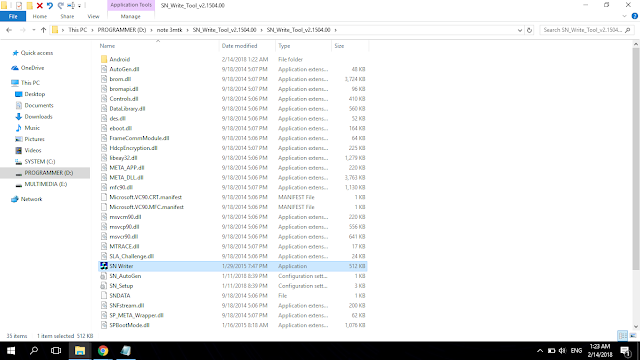Image resolution: width=640 pixels, height=360 pixels.
Task: Click the Properties checkmark icon in title bar
Action: pos(19,5)
